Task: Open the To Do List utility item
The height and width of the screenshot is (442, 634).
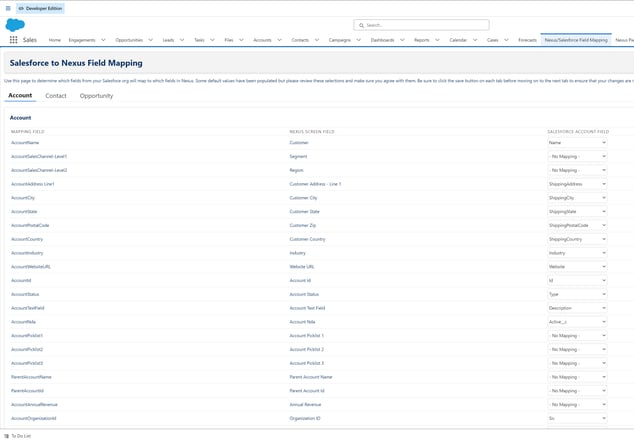Action: [x=18, y=436]
